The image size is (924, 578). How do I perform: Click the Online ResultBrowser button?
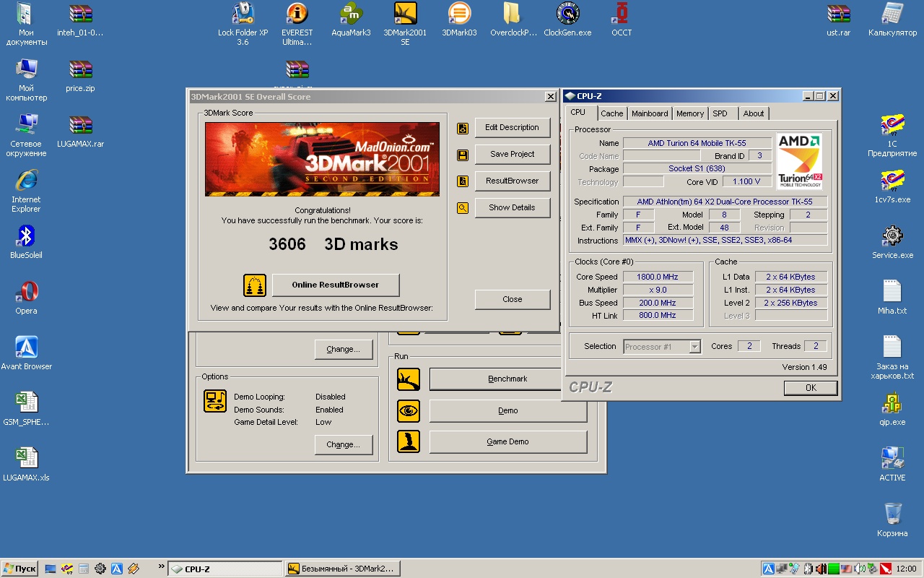point(335,285)
